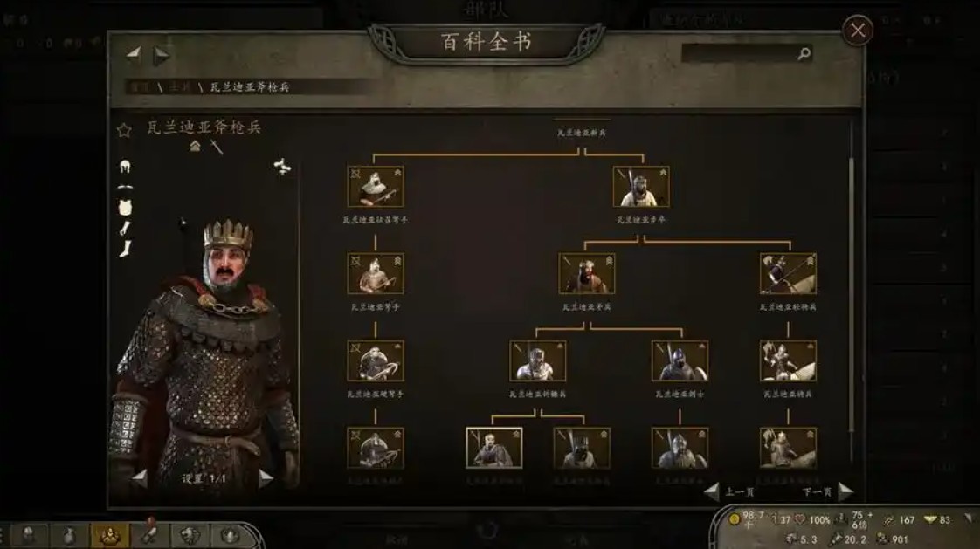
Task: Go back with the left history arrow
Action: (133, 55)
